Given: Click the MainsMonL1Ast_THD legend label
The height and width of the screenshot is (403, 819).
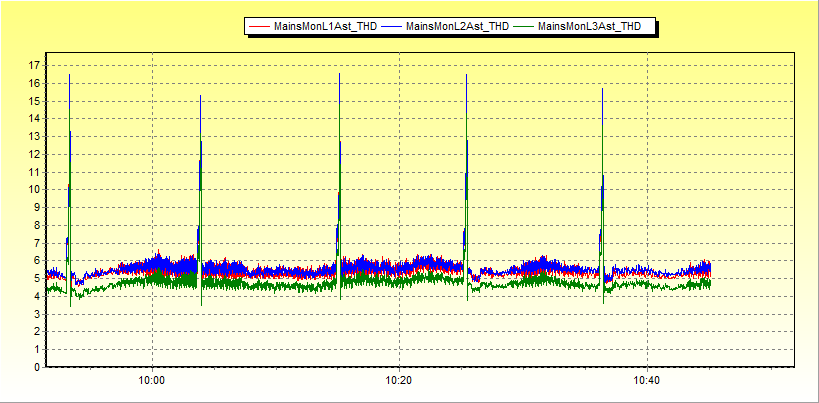Looking at the screenshot, I should [326, 27].
